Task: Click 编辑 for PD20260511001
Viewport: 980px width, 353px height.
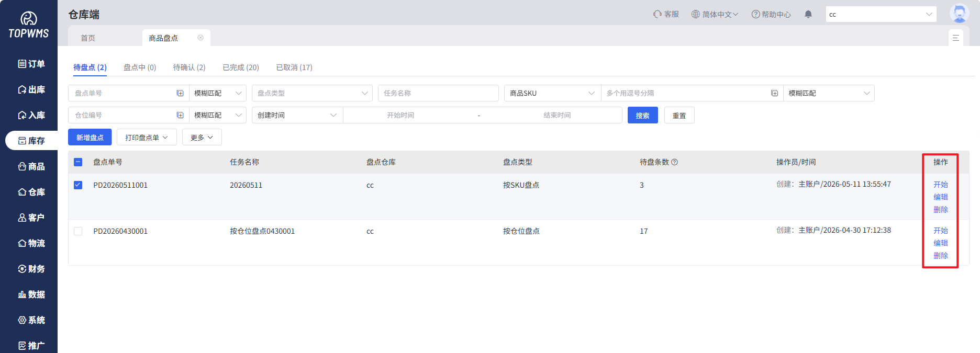Action: [x=941, y=197]
